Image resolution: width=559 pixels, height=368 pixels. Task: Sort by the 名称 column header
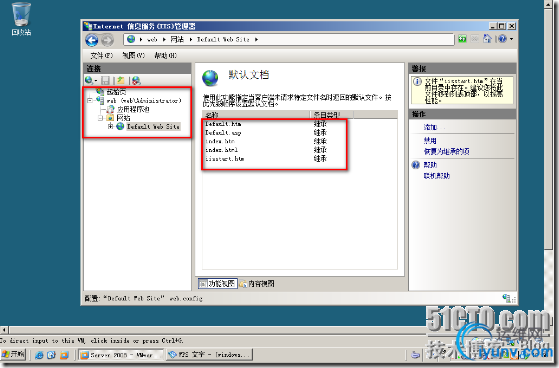[256, 114]
